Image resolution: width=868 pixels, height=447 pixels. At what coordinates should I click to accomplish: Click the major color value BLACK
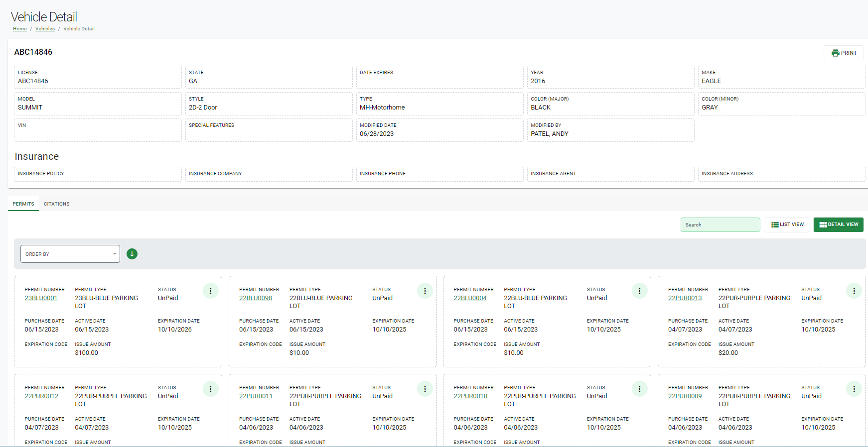tap(541, 108)
